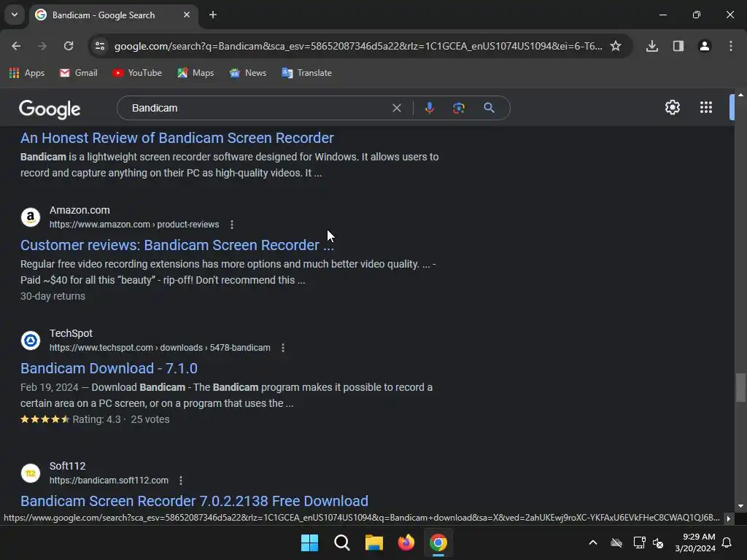Click the amazon.com product-reviews URL
The image size is (747, 560).
[x=134, y=225]
